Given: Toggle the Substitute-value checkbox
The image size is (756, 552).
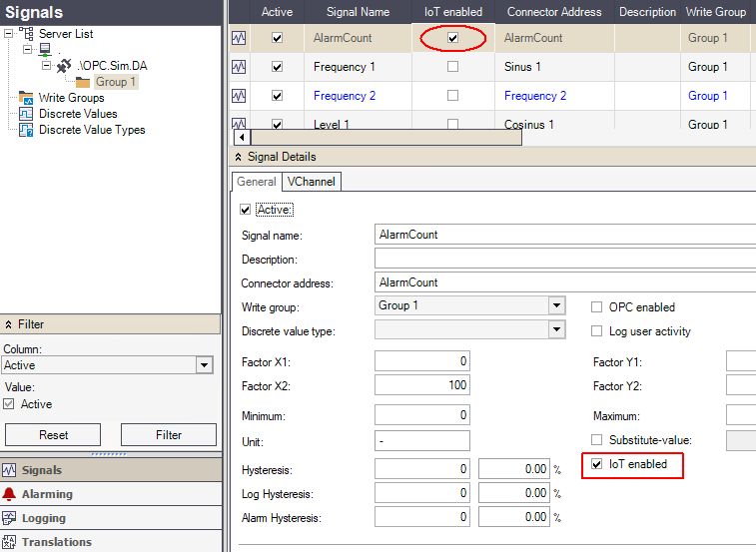Looking at the screenshot, I should click(x=597, y=439).
